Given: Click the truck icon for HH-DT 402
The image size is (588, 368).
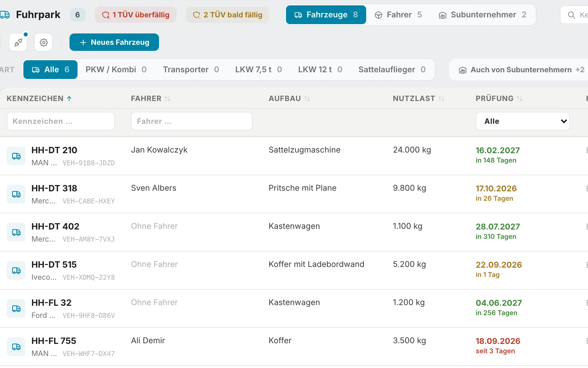Looking at the screenshot, I should click(x=16, y=232).
